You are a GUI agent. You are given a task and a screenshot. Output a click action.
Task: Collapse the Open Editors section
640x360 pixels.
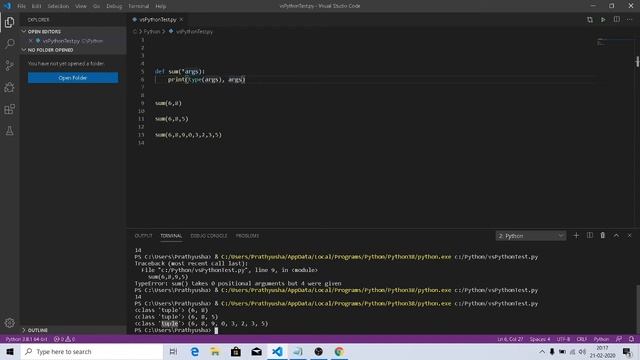pos(73,31)
